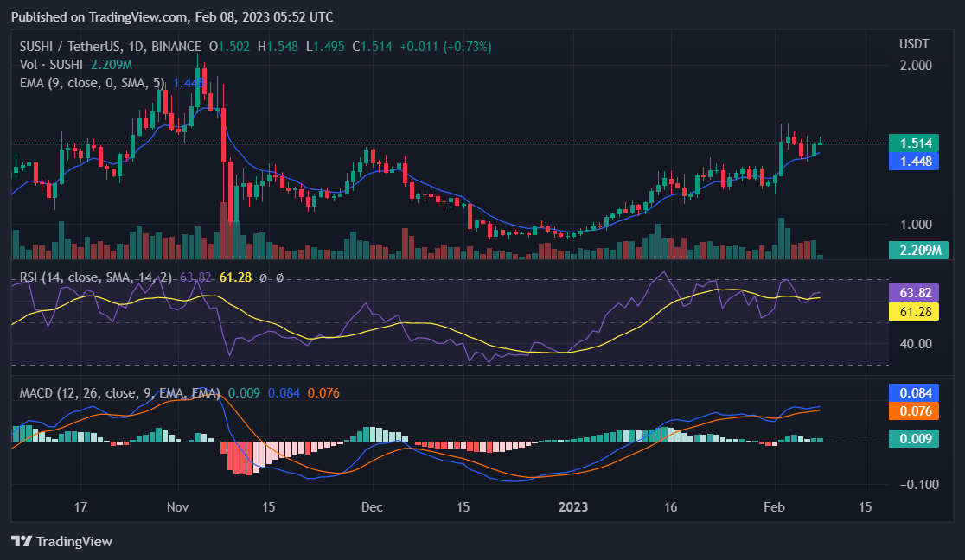Click the close value C1.514 in legend
Viewport: 965px width, 560px height.
point(372,46)
